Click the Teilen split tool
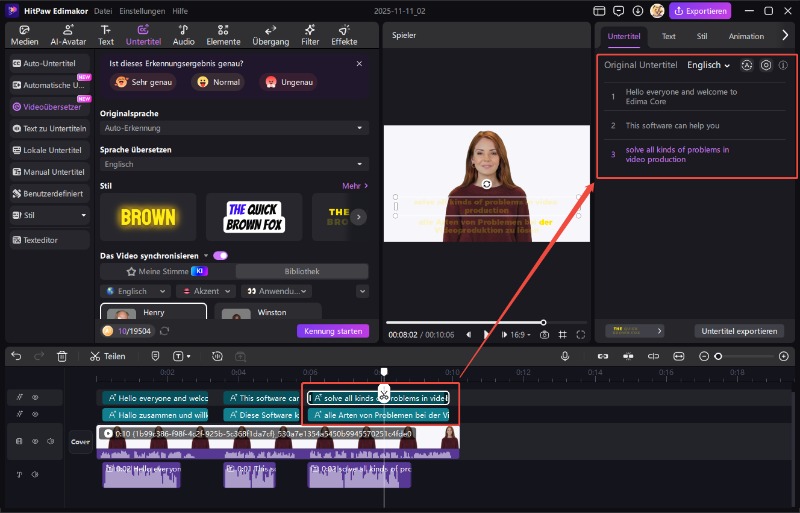800x513 pixels. click(x=107, y=356)
